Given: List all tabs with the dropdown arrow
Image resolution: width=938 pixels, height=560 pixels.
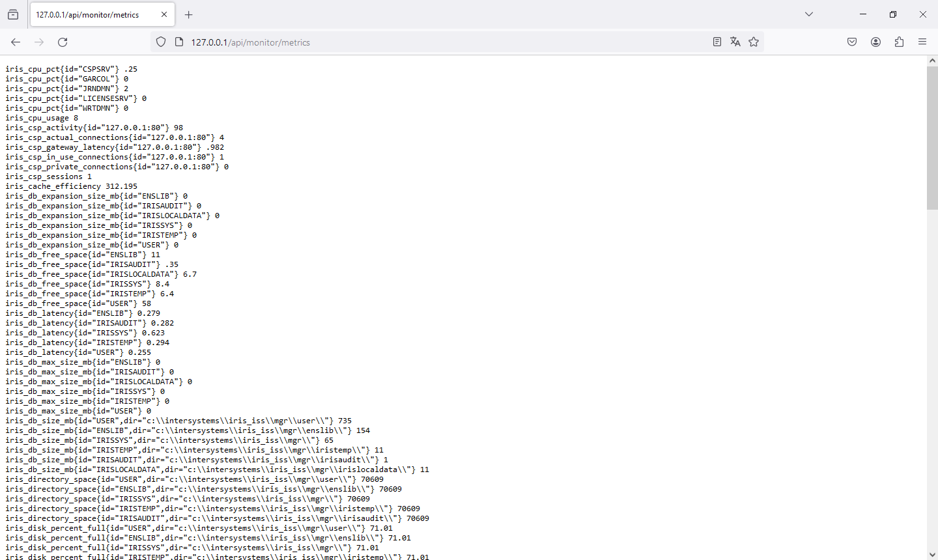Looking at the screenshot, I should click(x=809, y=14).
